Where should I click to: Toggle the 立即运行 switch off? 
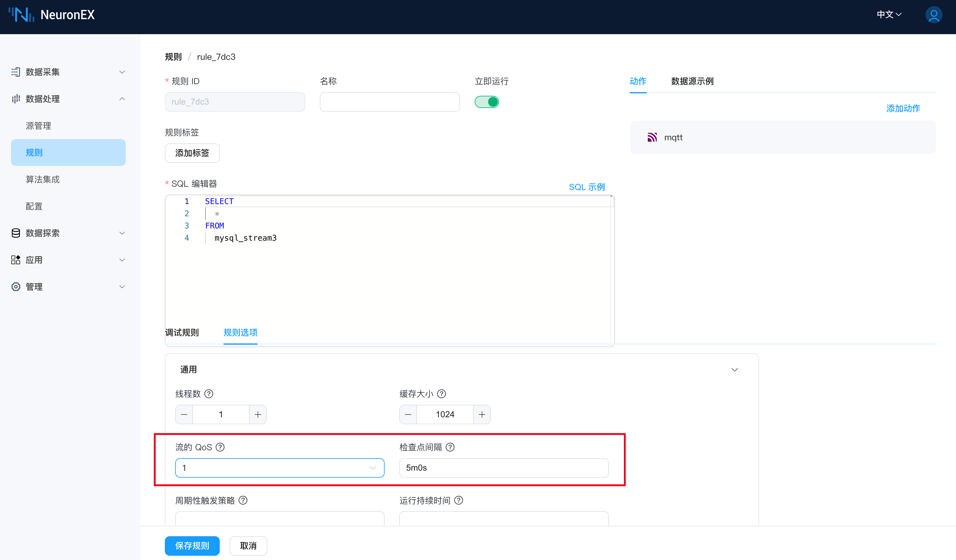tap(487, 102)
